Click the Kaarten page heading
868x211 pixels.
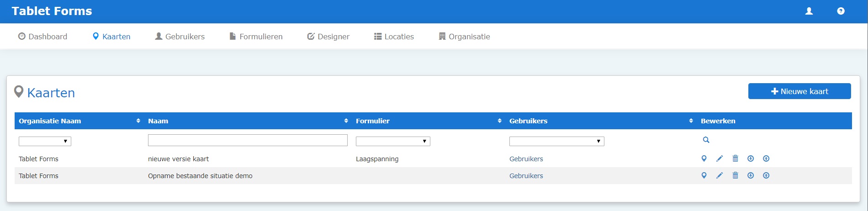(x=51, y=93)
